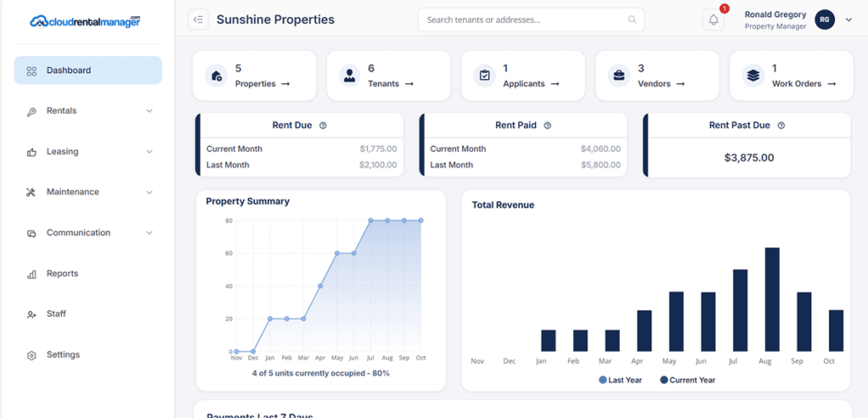
Task: Click the Sunshine Properties title
Action: (x=275, y=20)
